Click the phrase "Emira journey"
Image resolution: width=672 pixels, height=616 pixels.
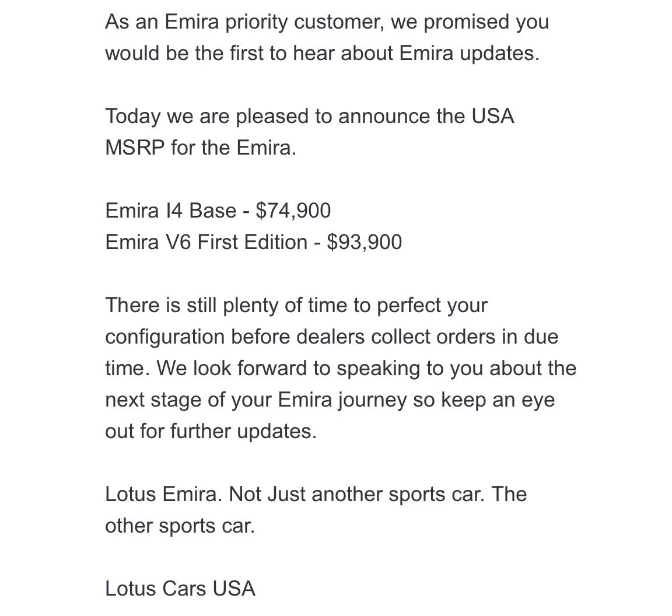pos(342,400)
